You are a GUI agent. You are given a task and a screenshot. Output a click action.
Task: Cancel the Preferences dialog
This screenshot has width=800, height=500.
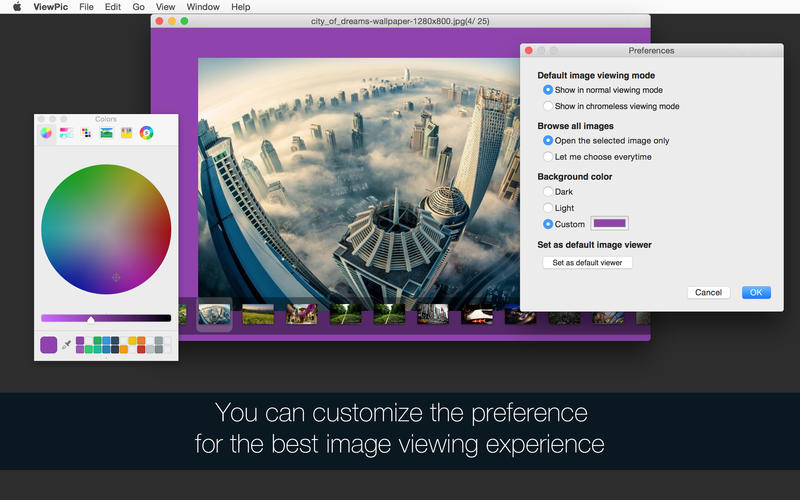point(708,292)
